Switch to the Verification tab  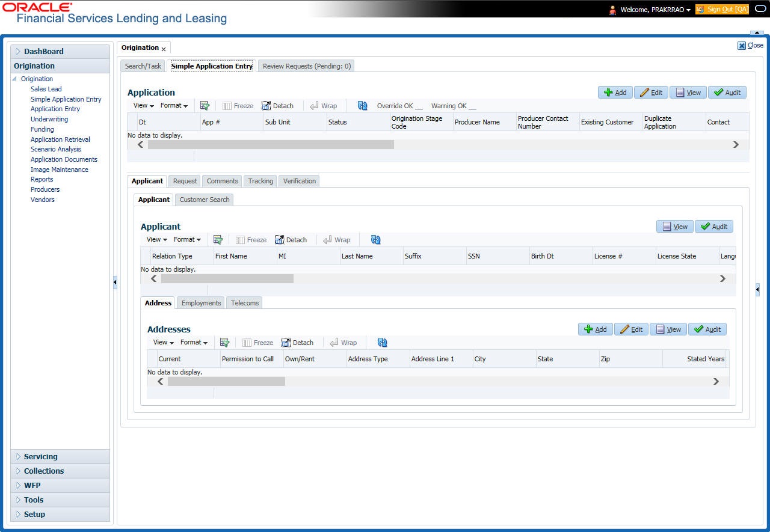click(300, 181)
